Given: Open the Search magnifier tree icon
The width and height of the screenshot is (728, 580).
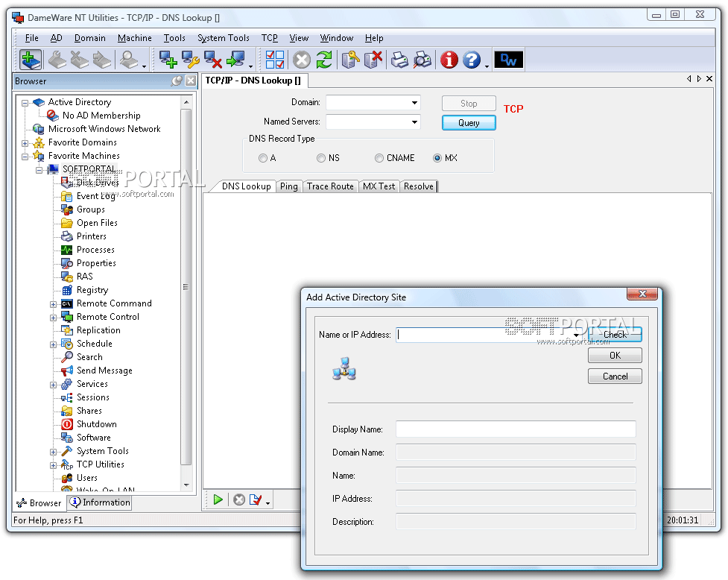Looking at the screenshot, I should 67,357.
